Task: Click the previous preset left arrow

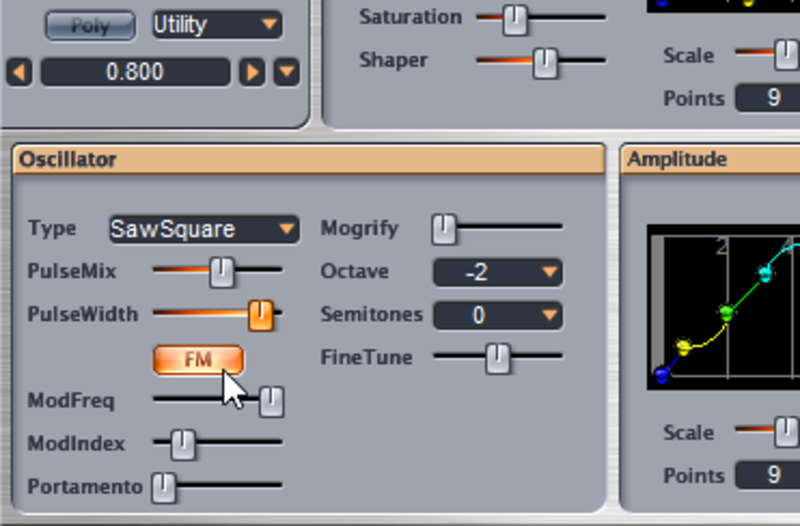Action: (x=19, y=72)
